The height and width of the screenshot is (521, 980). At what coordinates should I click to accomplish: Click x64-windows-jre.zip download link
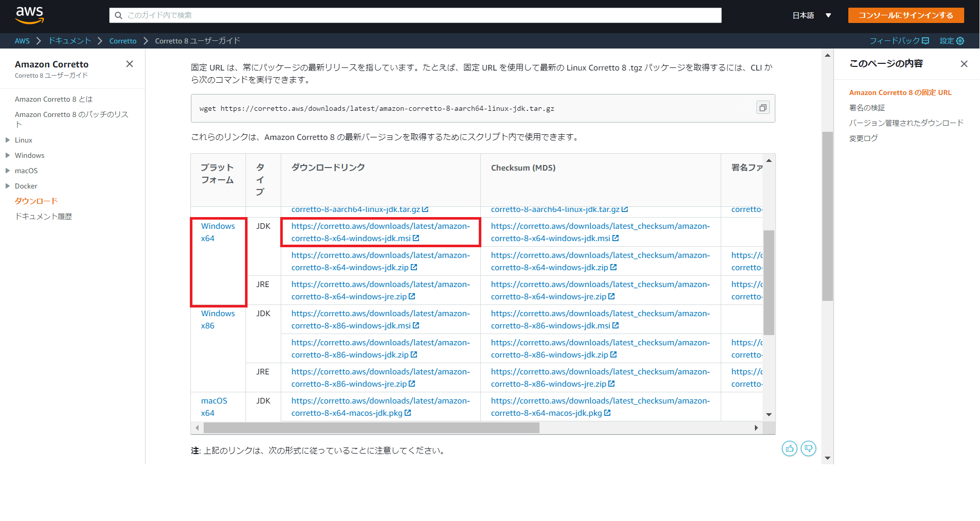pos(380,290)
